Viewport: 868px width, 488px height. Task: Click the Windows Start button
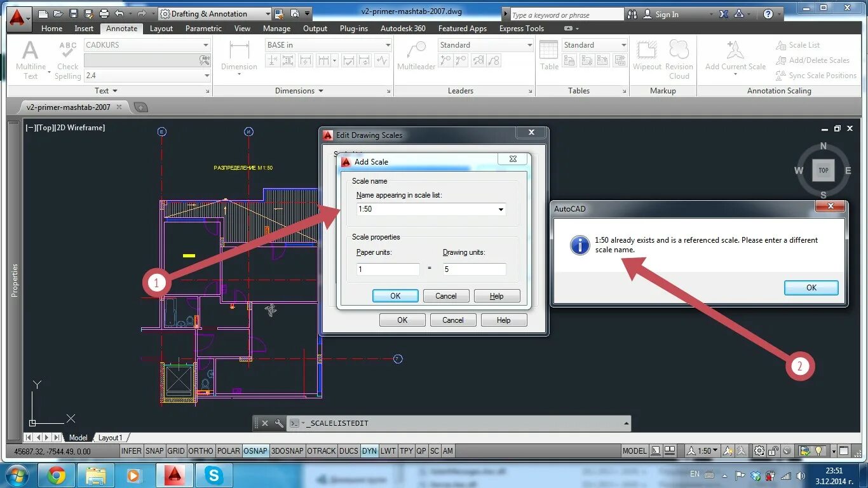(17, 475)
